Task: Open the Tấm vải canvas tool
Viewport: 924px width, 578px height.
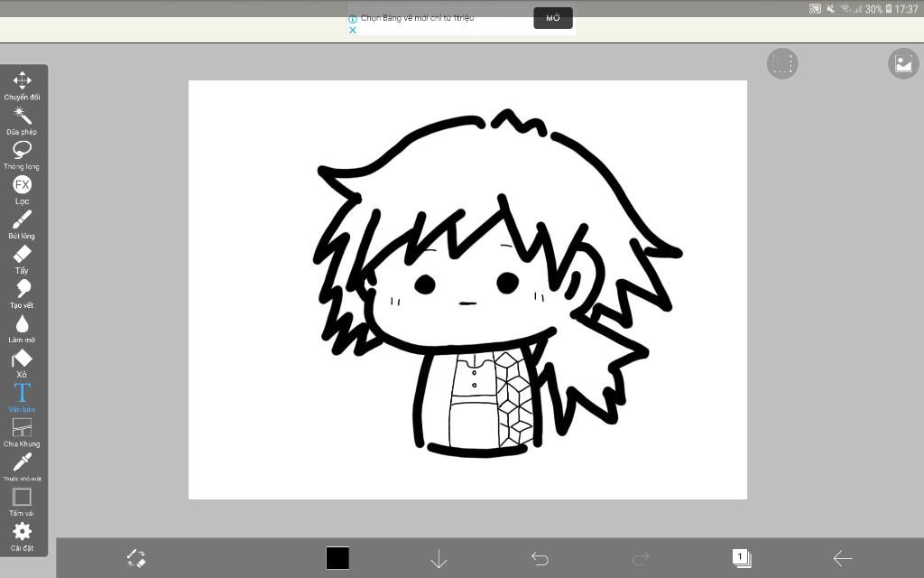Action: [x=22, y=502]
